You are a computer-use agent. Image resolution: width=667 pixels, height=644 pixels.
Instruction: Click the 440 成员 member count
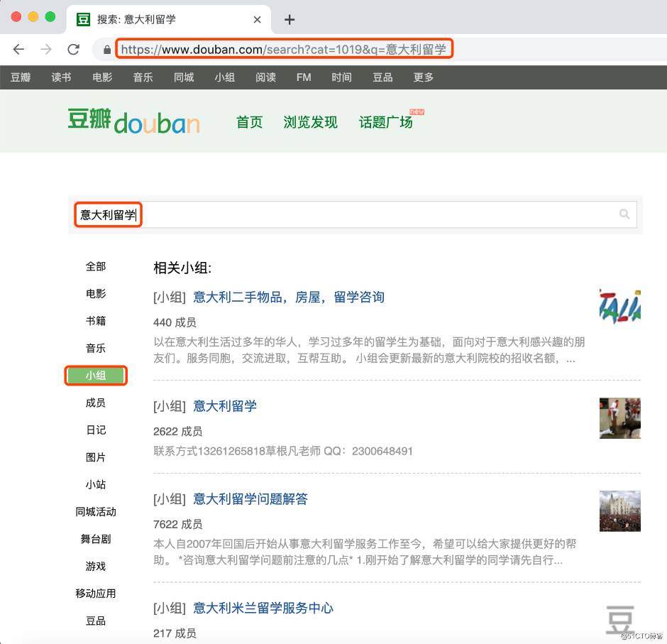pos(175,322)
